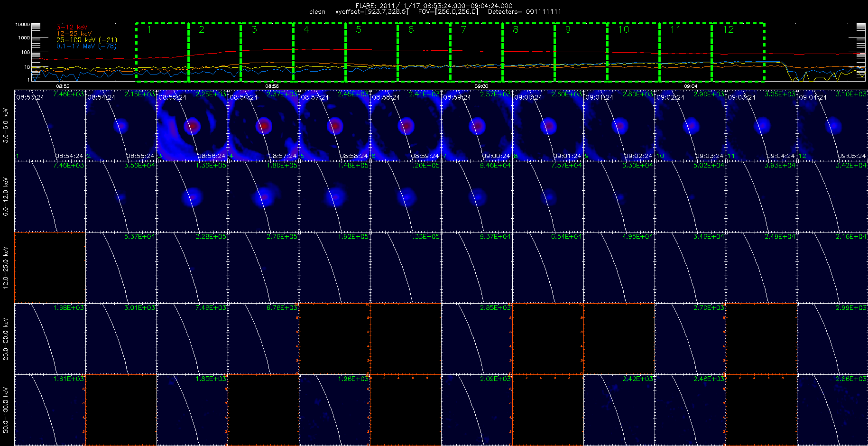Screen dimensions: 868x446
Task: Click the FLARE date and time title
Action: click(x=434, y=6)
